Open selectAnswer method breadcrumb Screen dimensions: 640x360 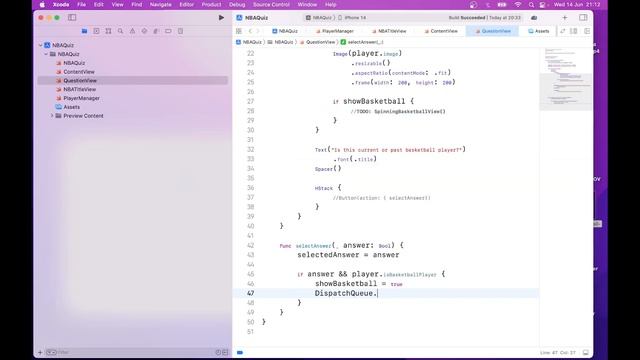pos(362,42)
